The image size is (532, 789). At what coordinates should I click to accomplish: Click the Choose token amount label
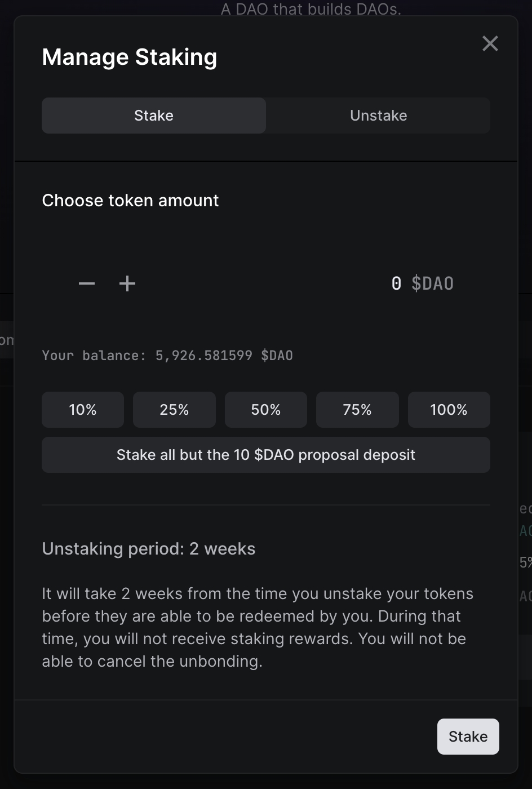pyautogui.click(x=130, y=201)
